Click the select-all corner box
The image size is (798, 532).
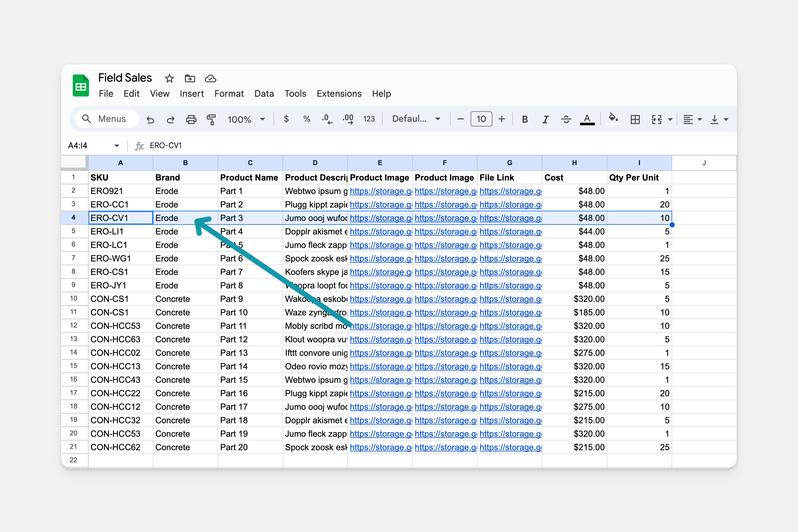pyautogui.click(x=74, y=163)
